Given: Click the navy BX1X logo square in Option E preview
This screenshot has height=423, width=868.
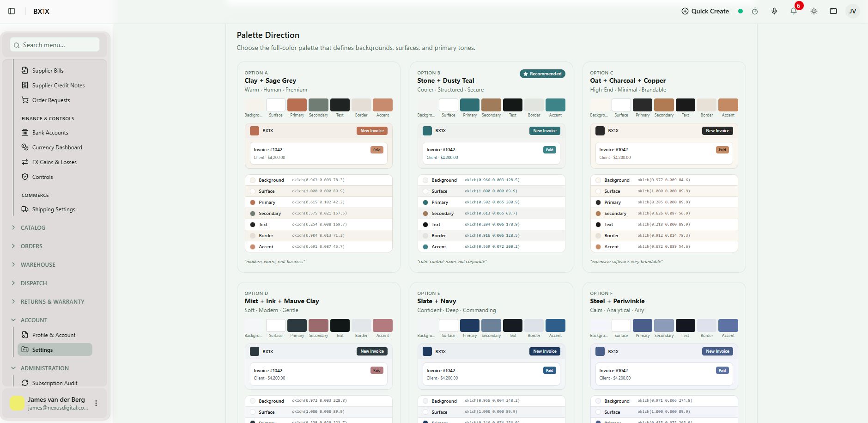Looking at the screenshot, I should (427, 351).
